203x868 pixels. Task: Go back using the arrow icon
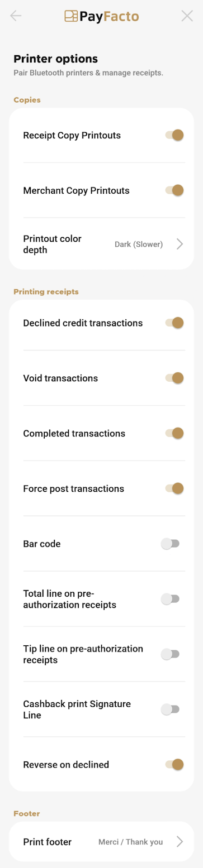(x=16, y=16)
